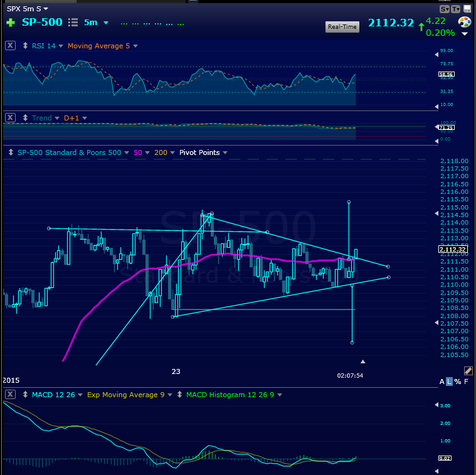476x475 pixels.
Task: Click the 0.02 MACD value tag
Action: [x=445, y=457]
